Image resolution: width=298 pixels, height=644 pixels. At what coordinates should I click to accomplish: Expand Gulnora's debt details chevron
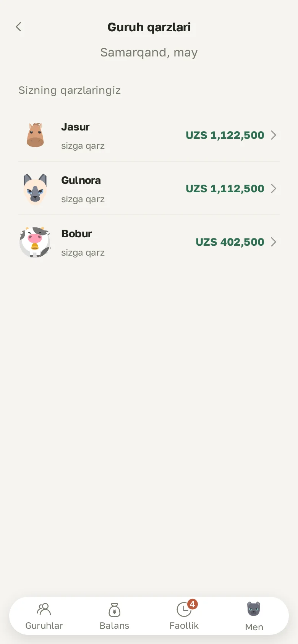coord(274,188)
